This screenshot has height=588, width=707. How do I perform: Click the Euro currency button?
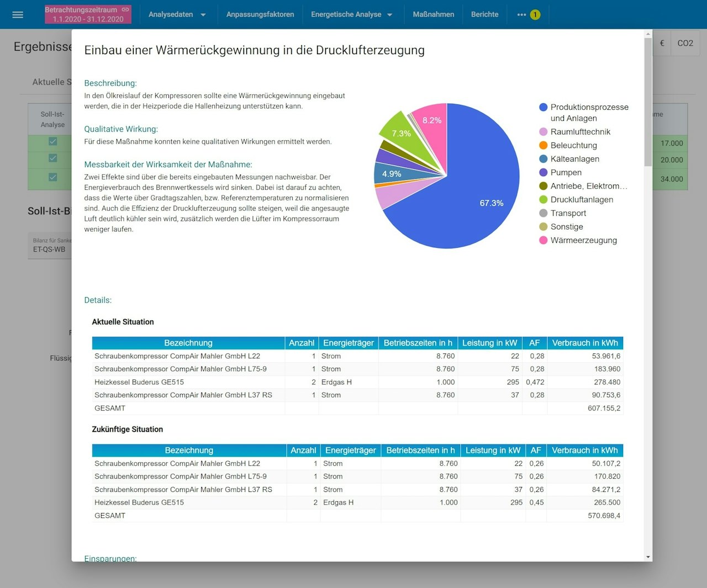[x=662, y=43]
